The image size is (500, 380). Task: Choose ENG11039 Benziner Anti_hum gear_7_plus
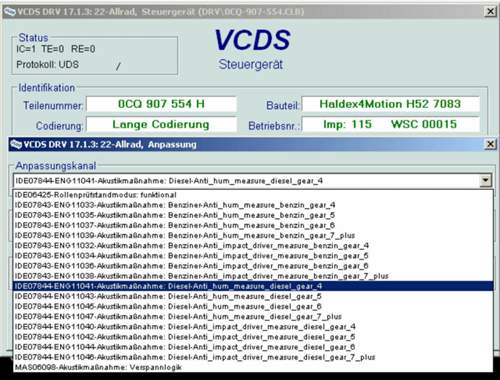253,235
